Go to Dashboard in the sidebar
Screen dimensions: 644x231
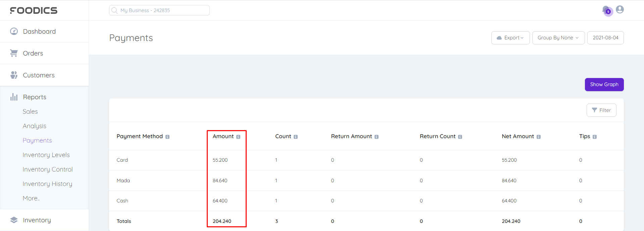coord(39,31)
